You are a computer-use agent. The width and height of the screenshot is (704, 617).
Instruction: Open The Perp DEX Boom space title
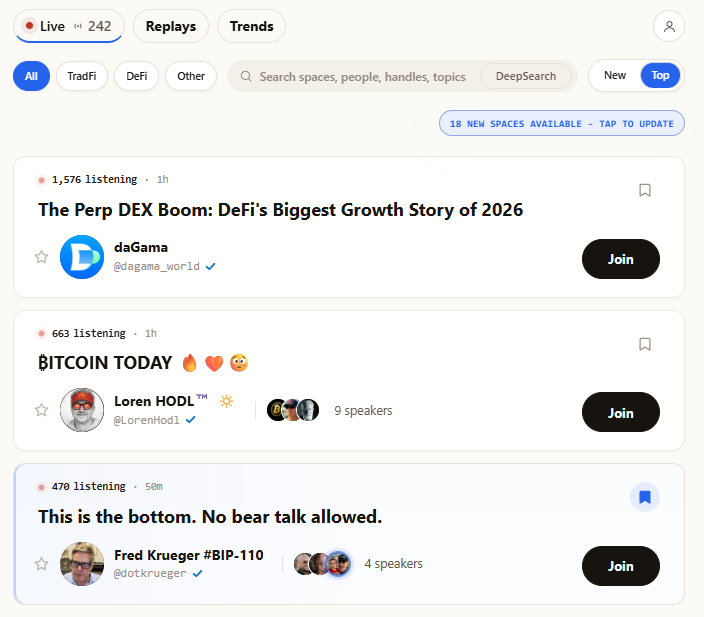[x=281, y=210]
